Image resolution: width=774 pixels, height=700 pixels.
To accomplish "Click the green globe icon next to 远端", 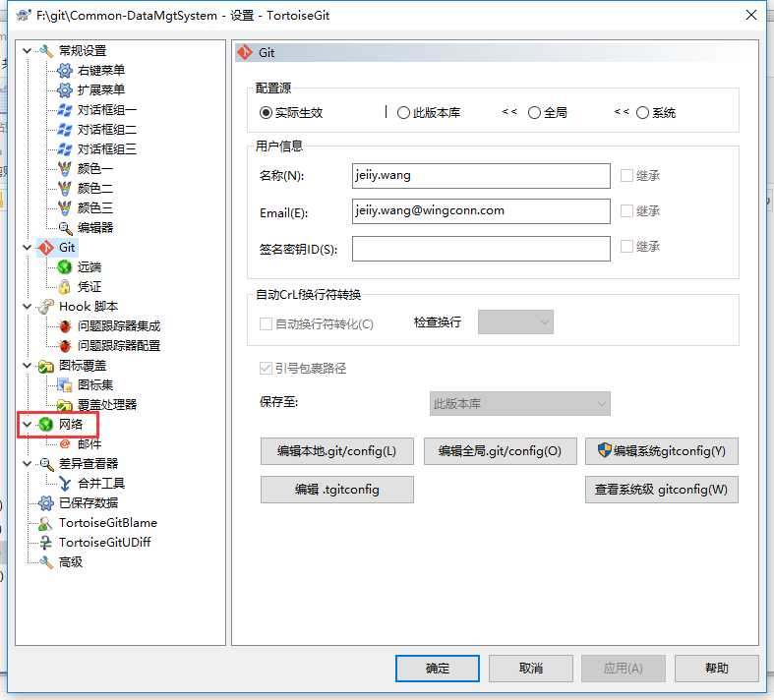I will tap(65, 266).
